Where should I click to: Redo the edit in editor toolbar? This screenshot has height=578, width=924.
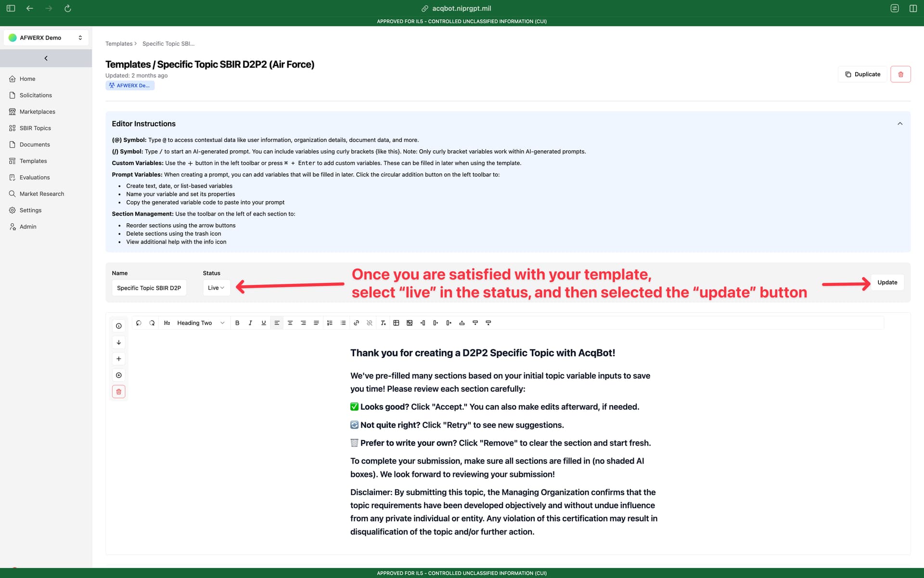pos(152,323)
